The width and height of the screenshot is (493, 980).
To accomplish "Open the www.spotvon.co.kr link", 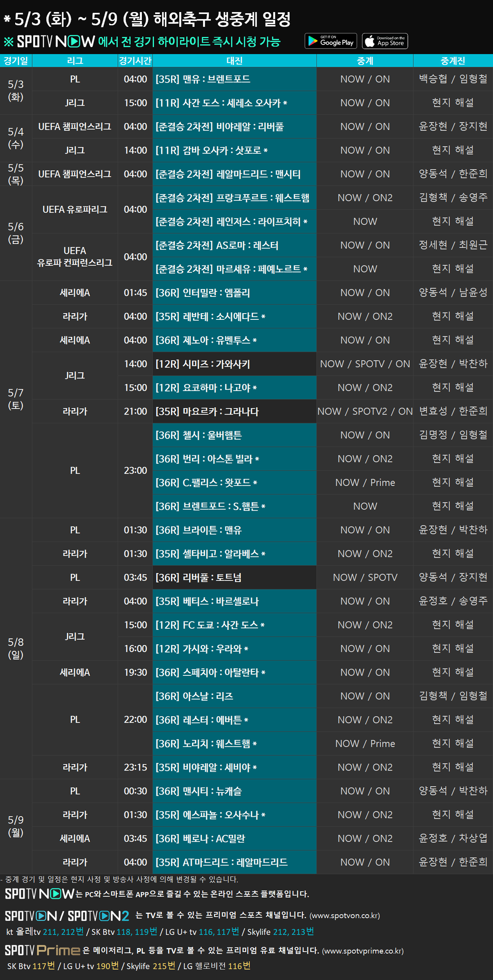I will point(344,915).
